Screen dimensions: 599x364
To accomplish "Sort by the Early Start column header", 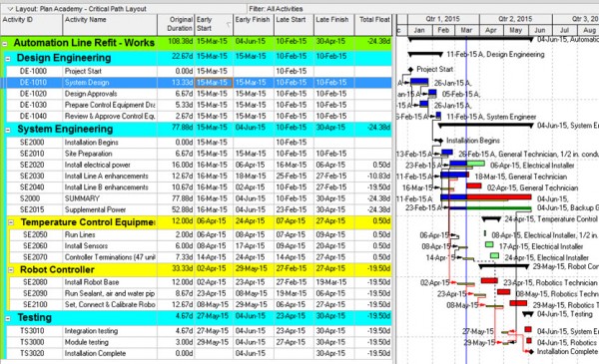I will point(214,24).
